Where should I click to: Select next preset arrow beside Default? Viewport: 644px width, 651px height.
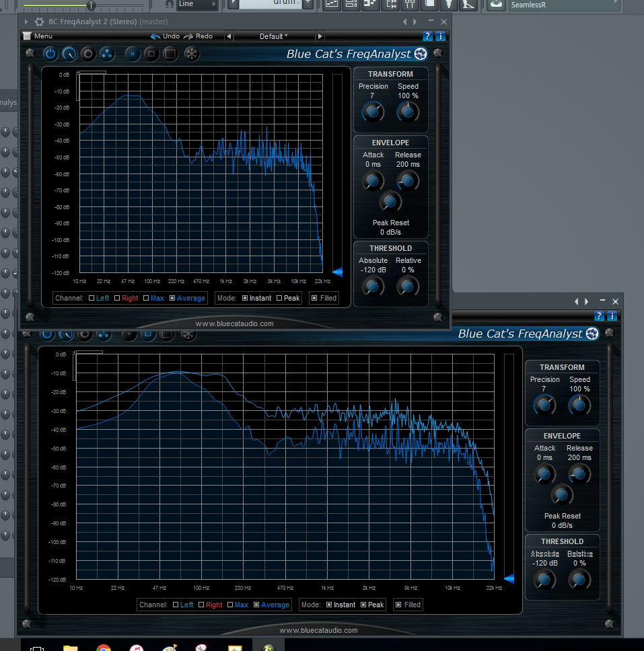click(320, 36)
